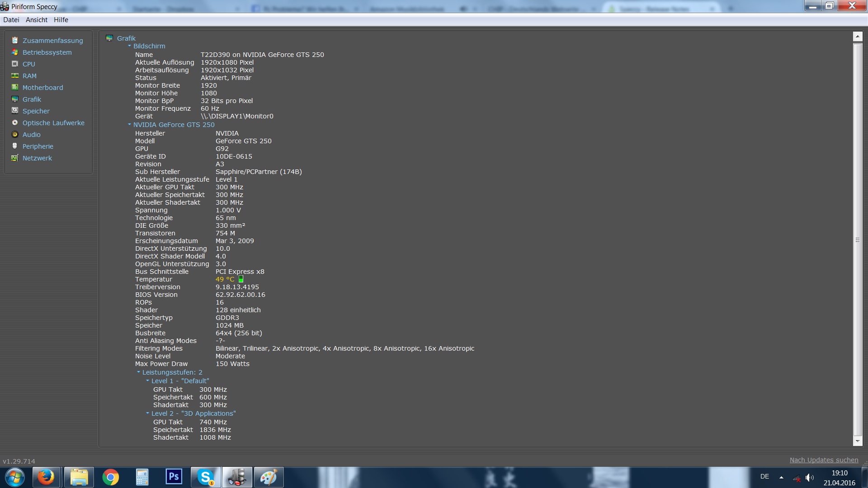Image resolution: width=868 pixels, height=488 pixels.
Task: Collapse the Bildschirm section
Action: pos(129,46)
